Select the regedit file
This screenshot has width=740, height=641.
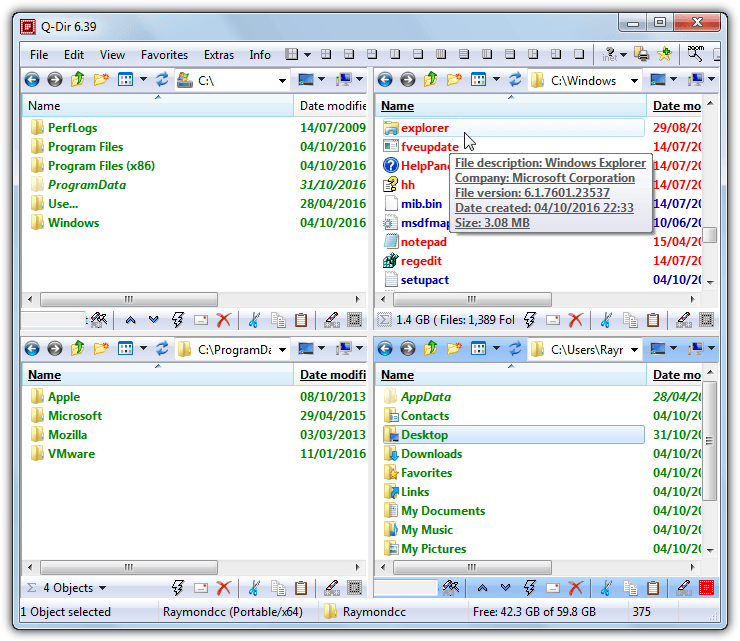421,261
